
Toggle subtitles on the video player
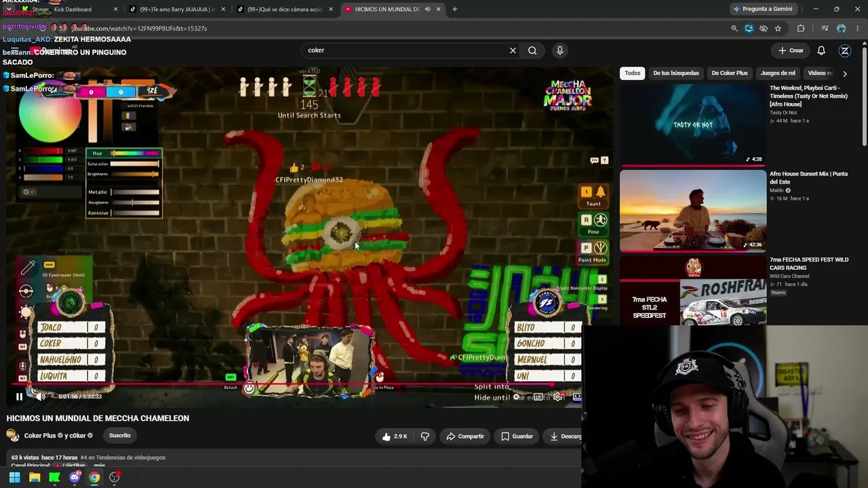(x=538, y=397)
